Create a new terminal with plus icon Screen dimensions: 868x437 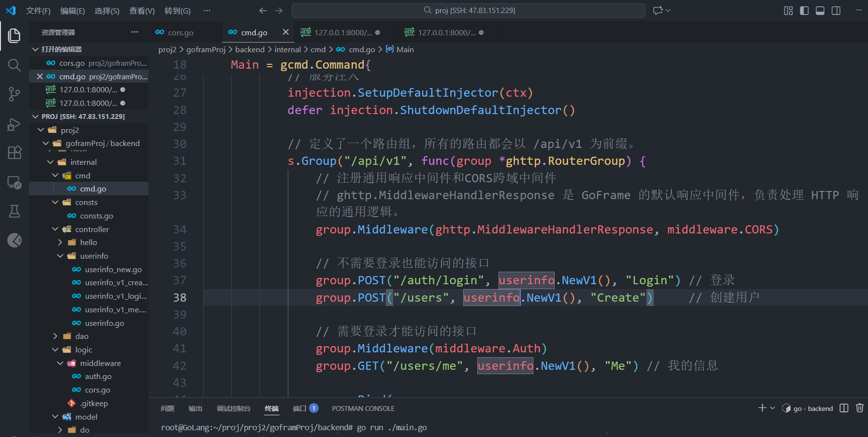[762, 408]
